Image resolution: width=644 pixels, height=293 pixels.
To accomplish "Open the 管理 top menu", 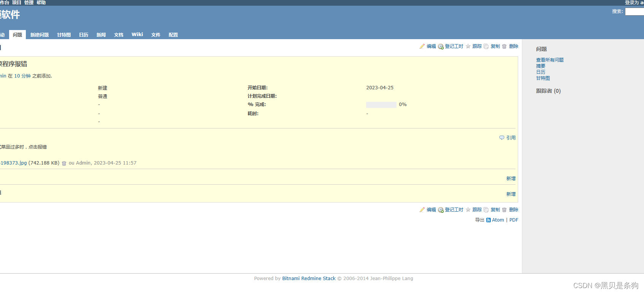I will click(x=29, y=3).
